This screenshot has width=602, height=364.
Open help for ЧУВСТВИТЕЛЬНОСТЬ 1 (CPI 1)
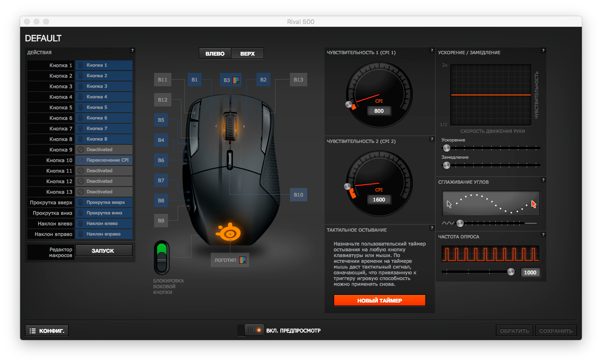click(x=432, y=50)
